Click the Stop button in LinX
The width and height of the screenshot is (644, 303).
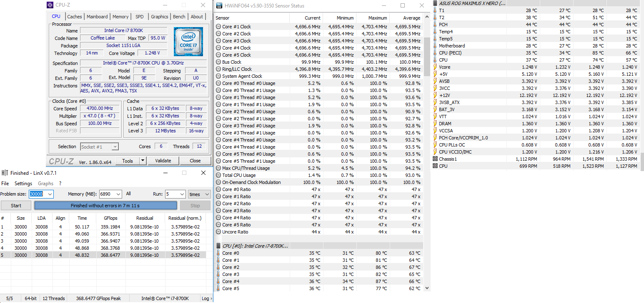click(195, 206)
